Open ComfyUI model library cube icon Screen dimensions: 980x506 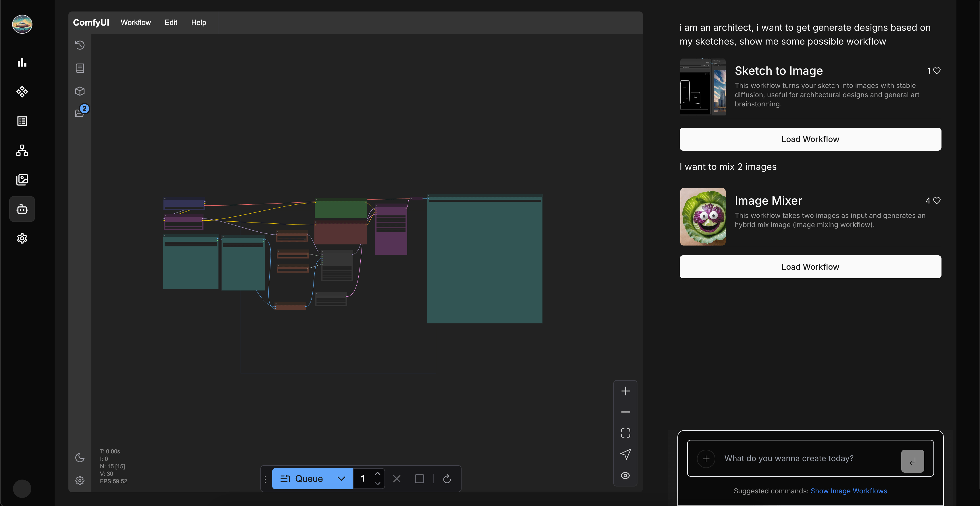click(x=80, y=91)
